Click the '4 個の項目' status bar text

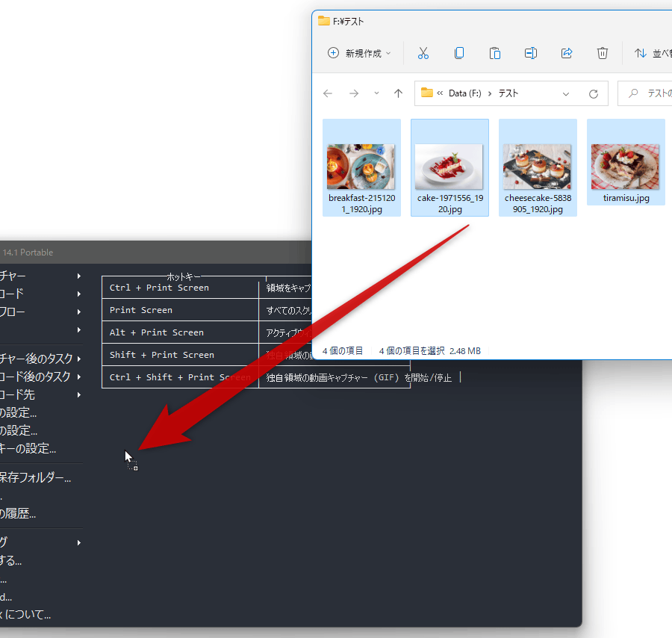(343, 350)
